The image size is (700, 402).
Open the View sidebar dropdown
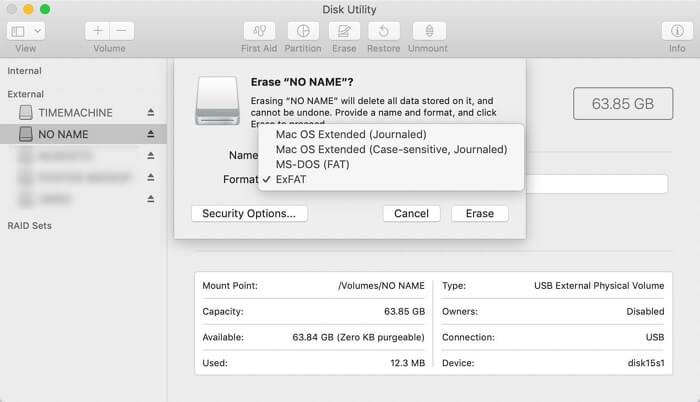(x=25, y=31)
